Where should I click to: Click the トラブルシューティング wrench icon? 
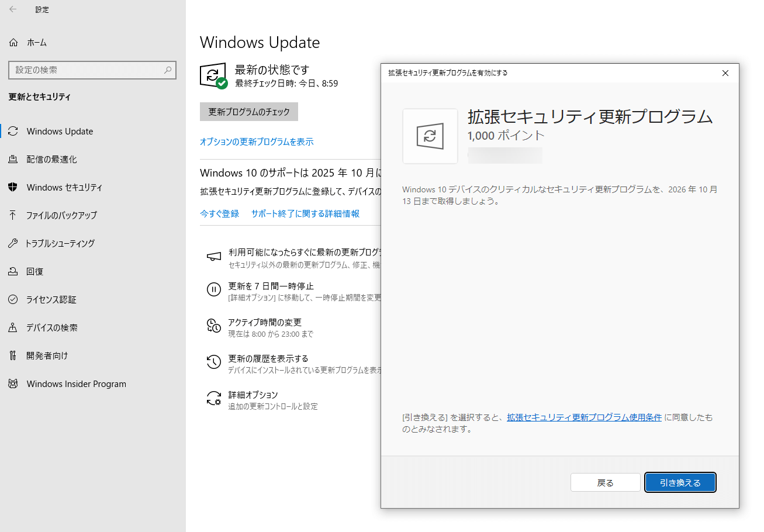click(13, 243)
